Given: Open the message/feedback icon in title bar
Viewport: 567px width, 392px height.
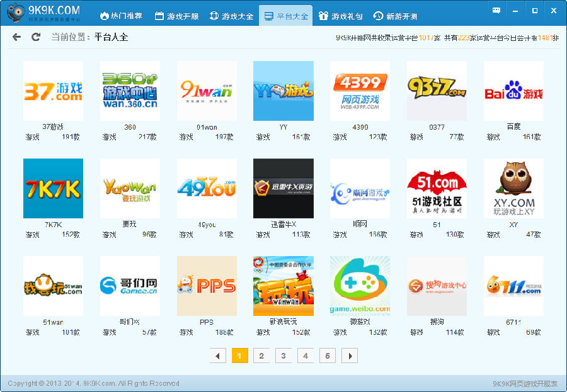Looking at the screenshot, I should pos(496,11).
